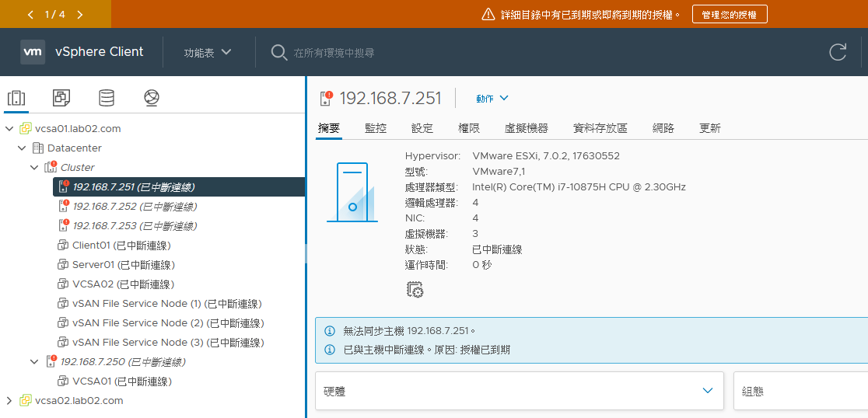Image resolution: width=868 pixels, height=418 pixels.
Task: Select host 192.168.7.253 (已中斷連線)
Action: [135, 225]
